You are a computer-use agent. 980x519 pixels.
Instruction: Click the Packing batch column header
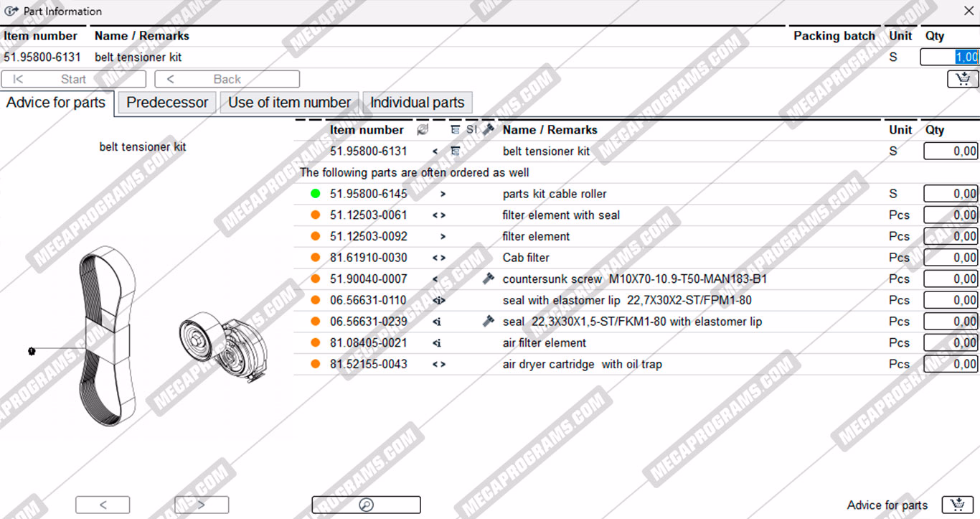(x=834, y=36)
